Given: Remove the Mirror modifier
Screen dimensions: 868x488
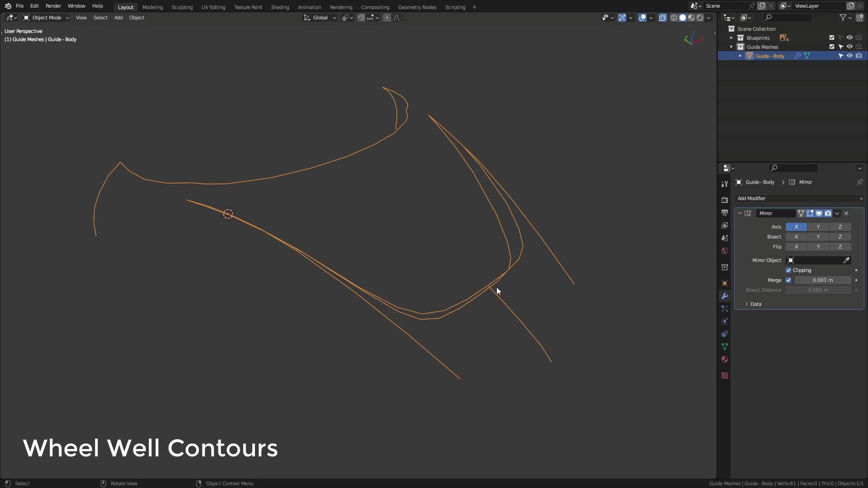Looking at the screenshot, I should tap(846, 213).
